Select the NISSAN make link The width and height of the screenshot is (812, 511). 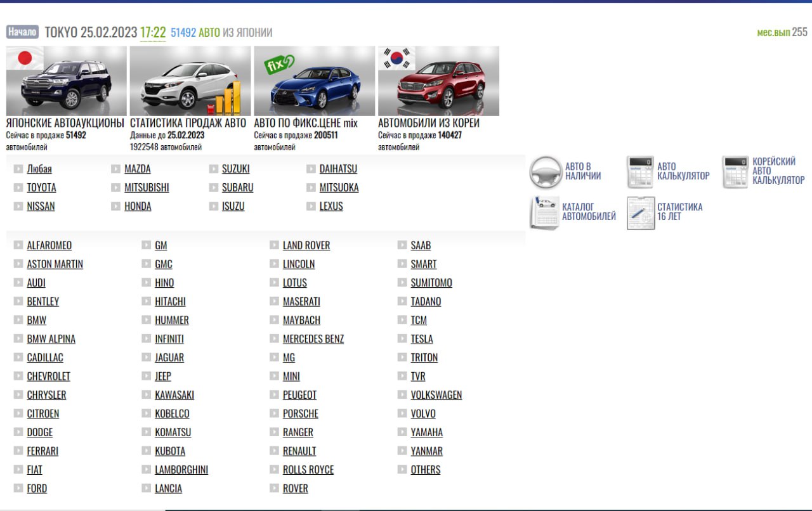pyautogui.click(x=41, y=206)
